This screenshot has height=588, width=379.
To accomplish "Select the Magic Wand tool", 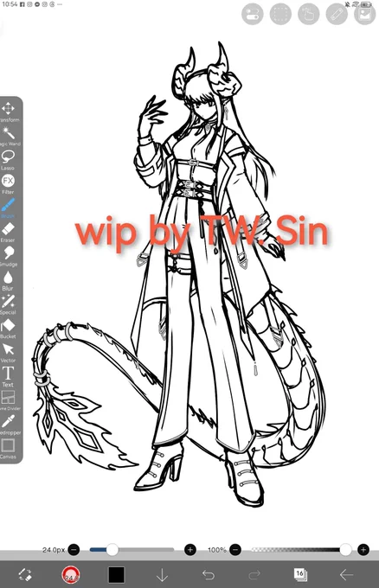I will (x=9, y=136).
